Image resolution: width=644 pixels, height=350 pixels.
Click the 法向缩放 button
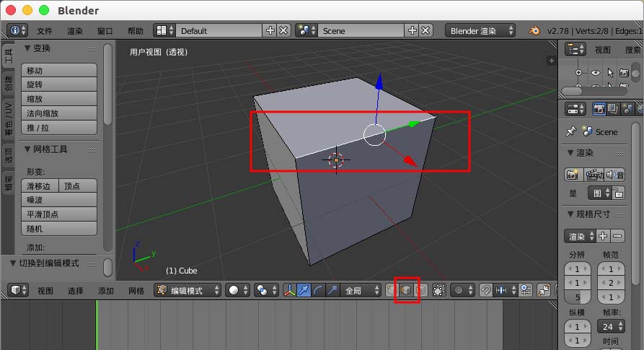(59, 113)
